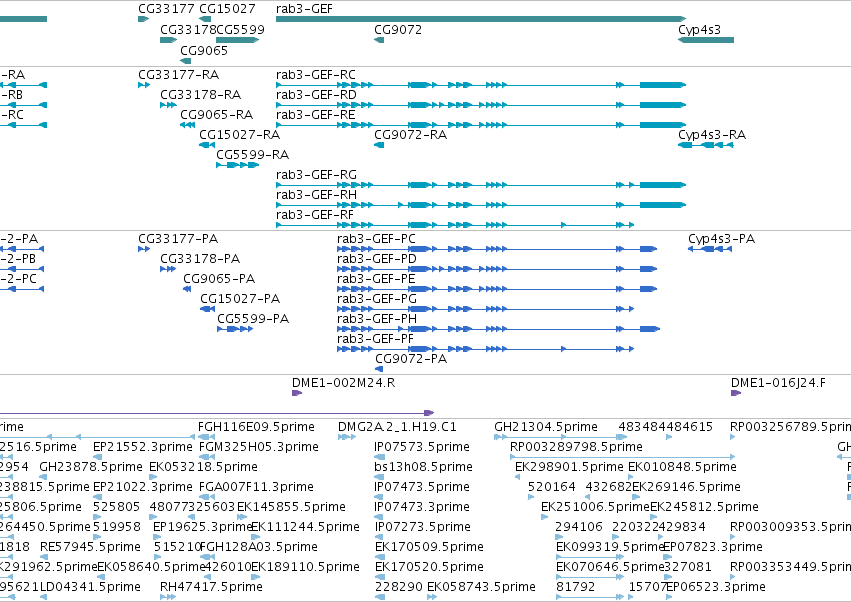Click the EK170520.5prime EST label
Viewport: 851px width, 602px height.
(x=429, y=567)
